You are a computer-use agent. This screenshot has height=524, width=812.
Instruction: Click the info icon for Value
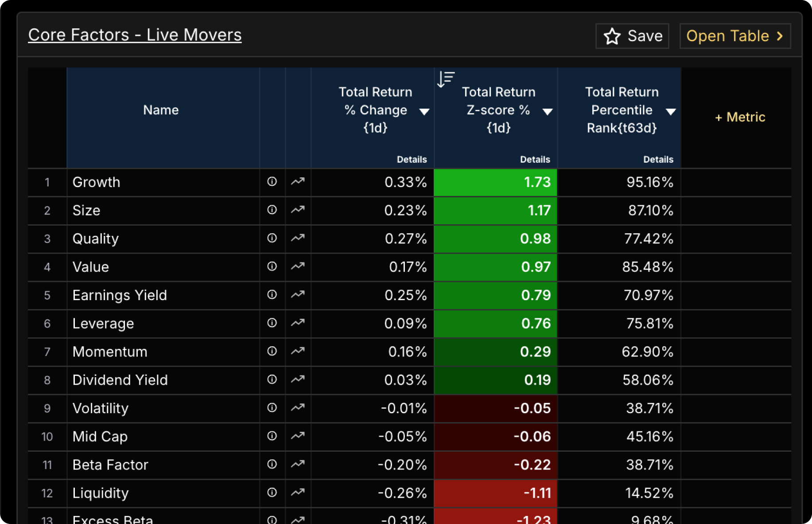coord(272,266)
